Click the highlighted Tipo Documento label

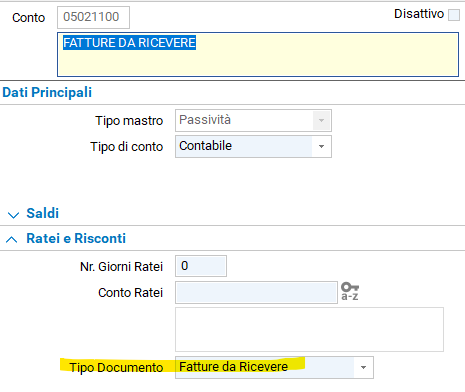pyautogui.click(x=116, y=367)
